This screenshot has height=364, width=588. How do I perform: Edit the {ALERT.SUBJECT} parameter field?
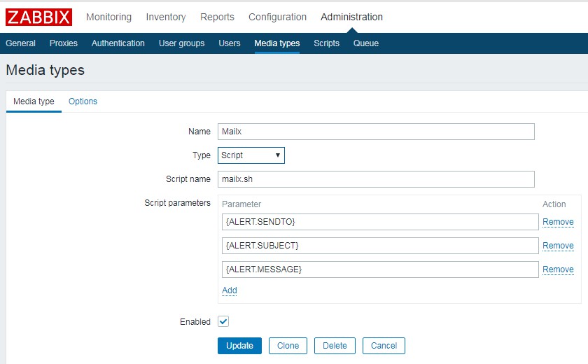(x=380, y=246)
